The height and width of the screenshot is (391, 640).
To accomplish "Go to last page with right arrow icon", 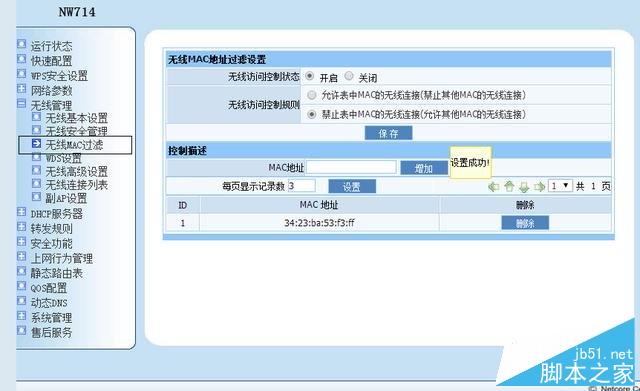I will (539, 187).
